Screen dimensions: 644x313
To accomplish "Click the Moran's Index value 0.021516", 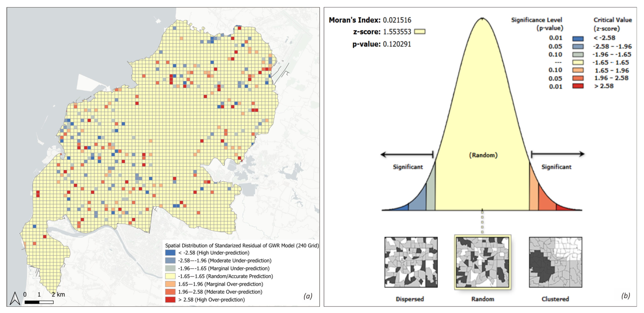I will pos(397,20).
